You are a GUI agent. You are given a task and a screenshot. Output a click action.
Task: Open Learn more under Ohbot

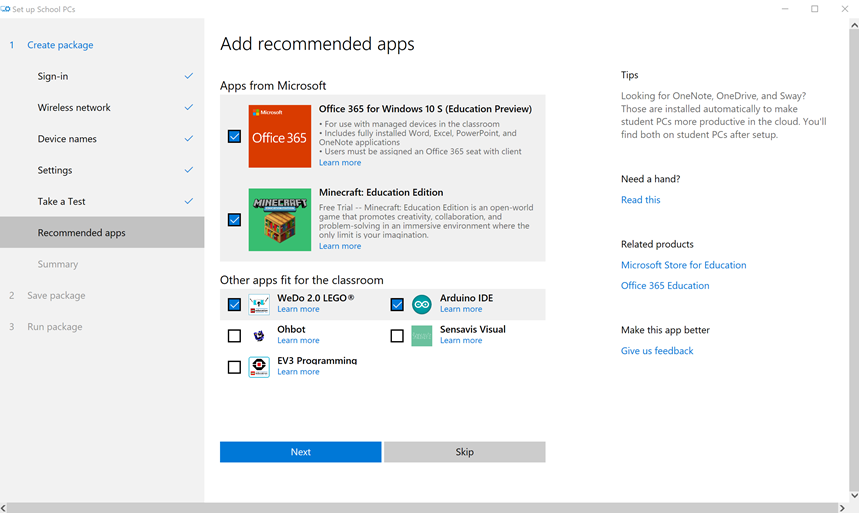tap(298, 340)
